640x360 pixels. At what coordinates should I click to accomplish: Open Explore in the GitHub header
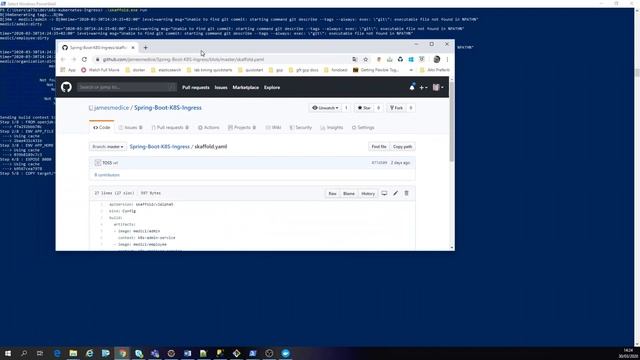(x=272, y=87)
